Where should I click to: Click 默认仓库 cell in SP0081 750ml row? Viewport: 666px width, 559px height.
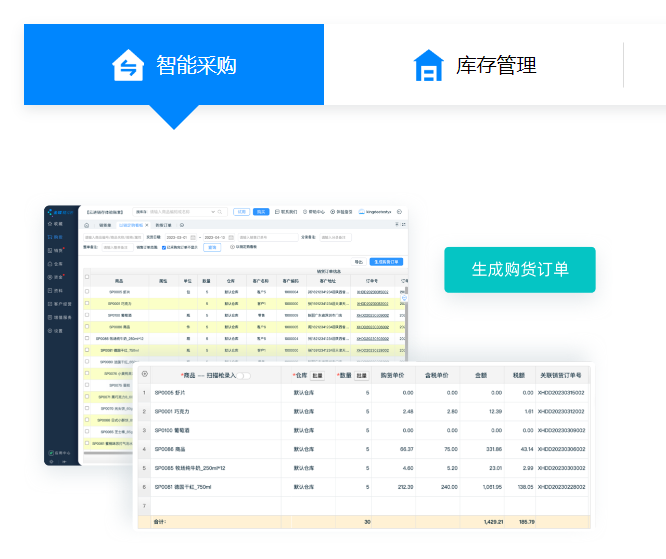[304, 487]
